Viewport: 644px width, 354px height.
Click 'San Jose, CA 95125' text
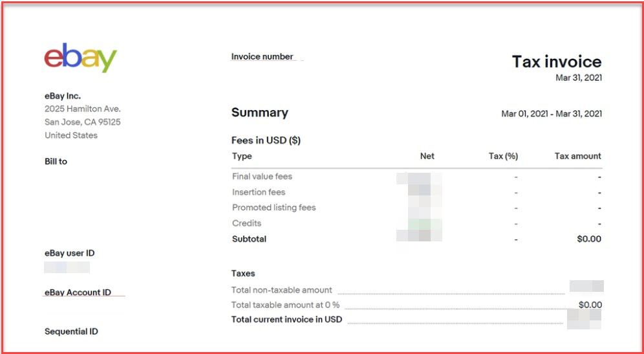83,122
